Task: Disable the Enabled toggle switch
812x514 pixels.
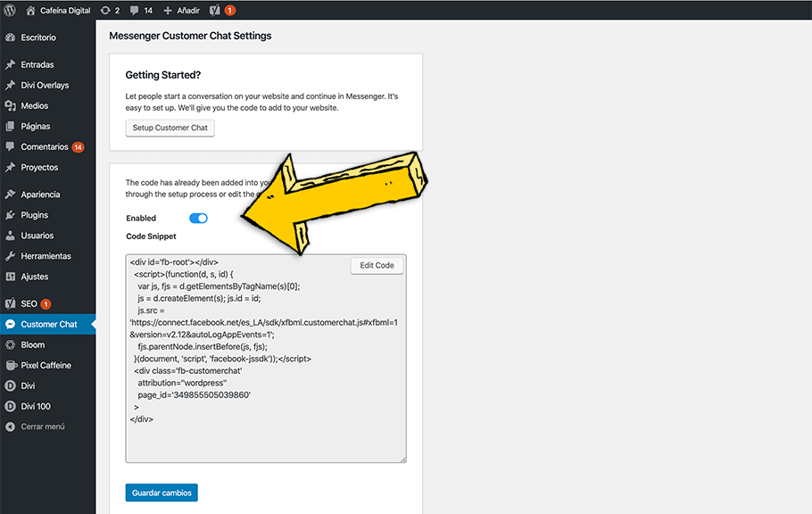Action: pyautogui.click(x=198, y=218)
